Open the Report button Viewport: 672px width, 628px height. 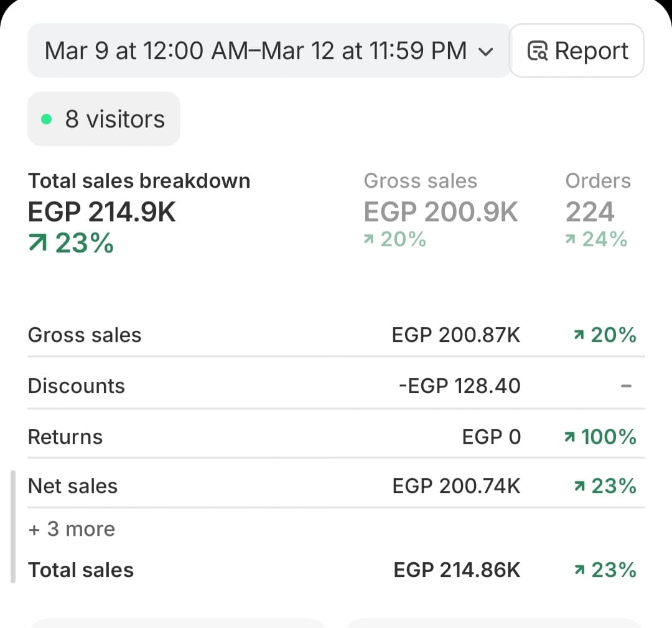[x=577, y=51]
